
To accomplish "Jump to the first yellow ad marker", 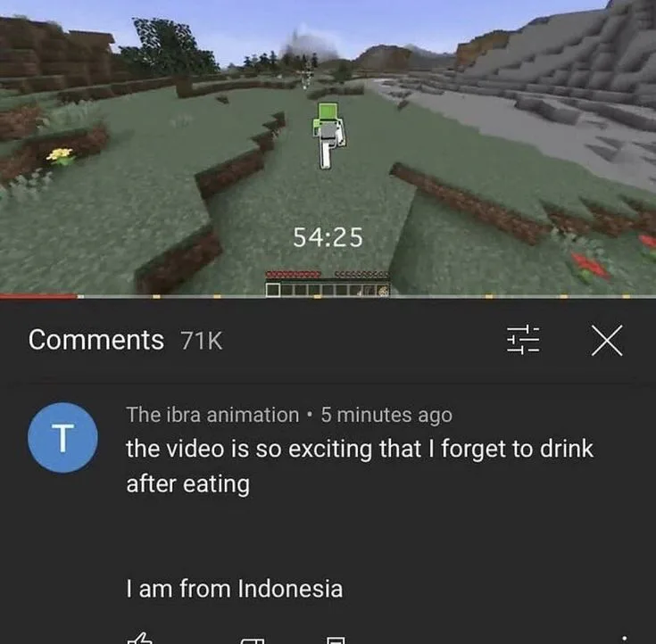I will pyautogui.click(x=156, y=296).
